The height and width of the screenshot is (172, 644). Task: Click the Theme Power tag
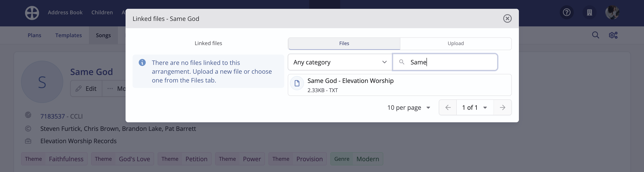tap(240, 159)
